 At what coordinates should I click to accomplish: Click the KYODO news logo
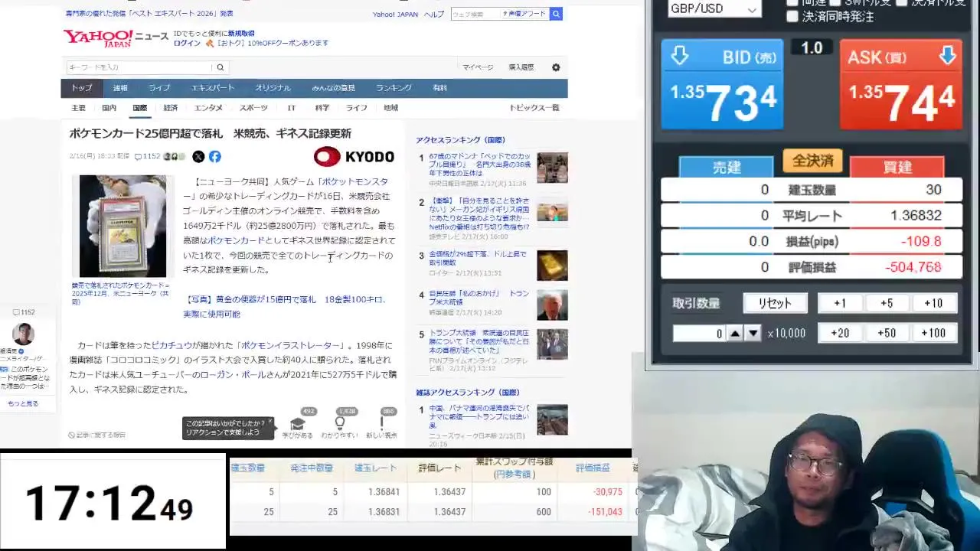click(x=354, y=156)
